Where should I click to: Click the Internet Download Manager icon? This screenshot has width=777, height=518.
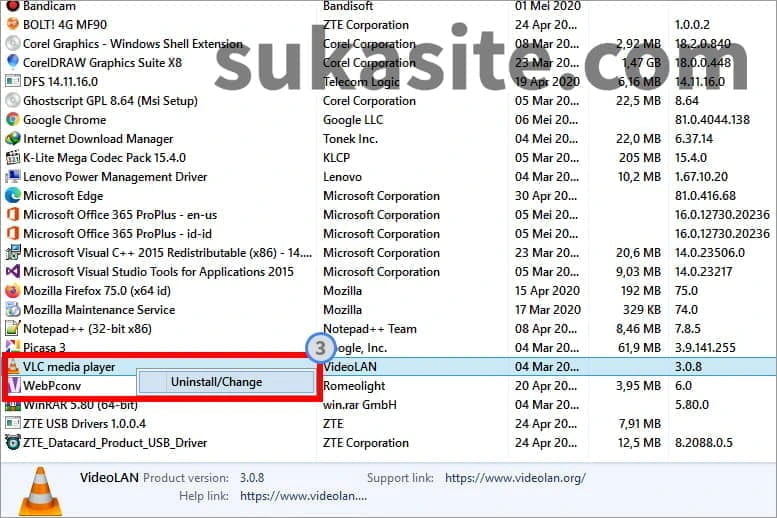pyautogui.click(x=12, y=138)
